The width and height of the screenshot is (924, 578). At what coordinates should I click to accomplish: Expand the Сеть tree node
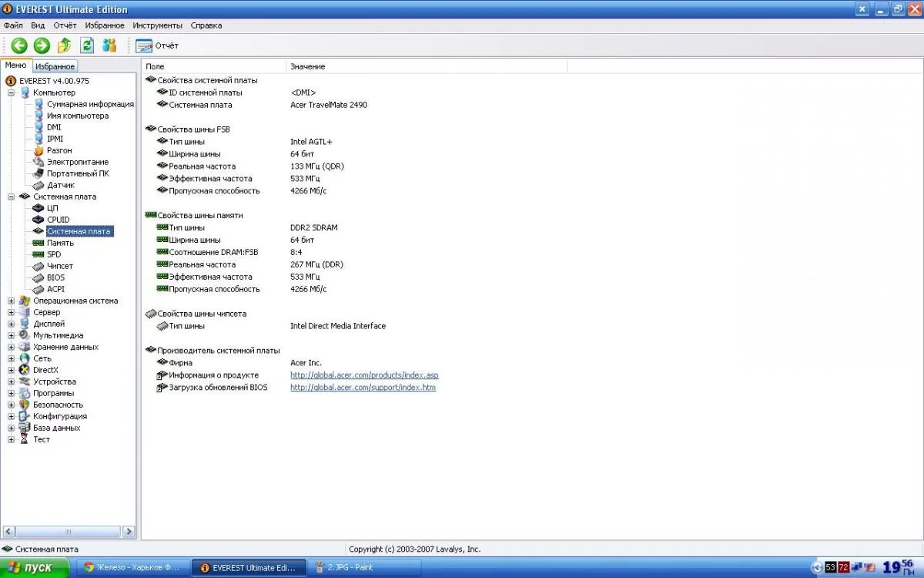click(x=12, y=358)
